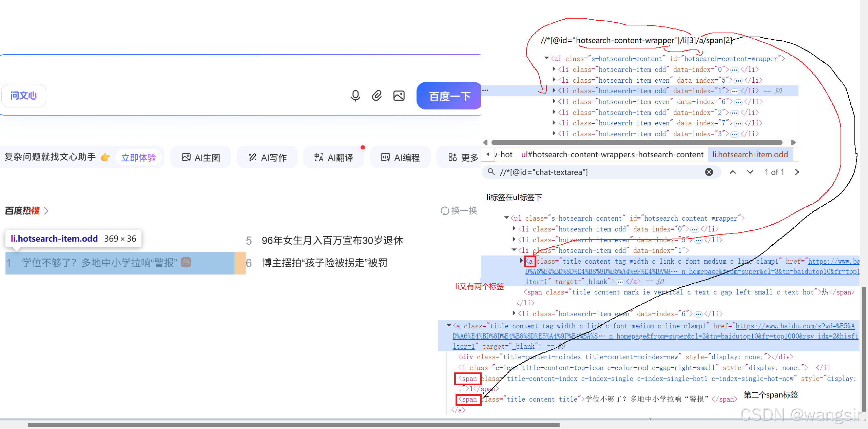
Task: Click the 换一换 refresh icon
Action: coord(444,211)
